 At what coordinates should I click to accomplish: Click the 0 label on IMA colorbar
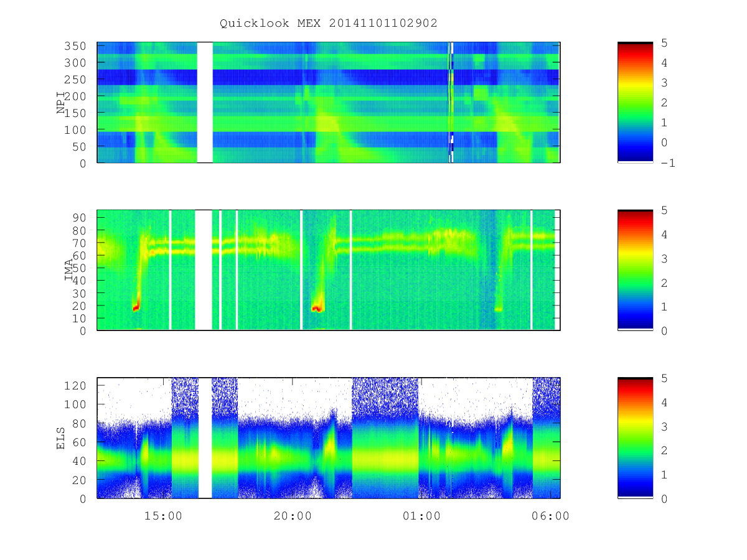[664, 330]
